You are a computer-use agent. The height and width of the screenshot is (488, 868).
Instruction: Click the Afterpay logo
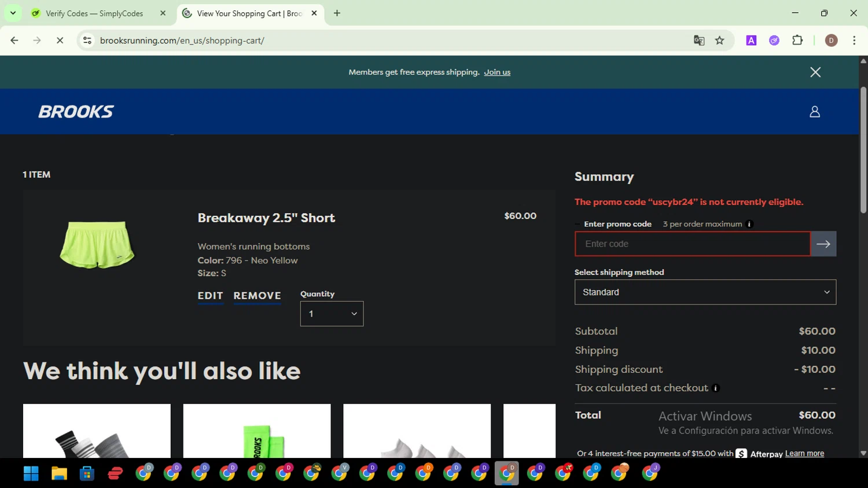click(759, 454)
